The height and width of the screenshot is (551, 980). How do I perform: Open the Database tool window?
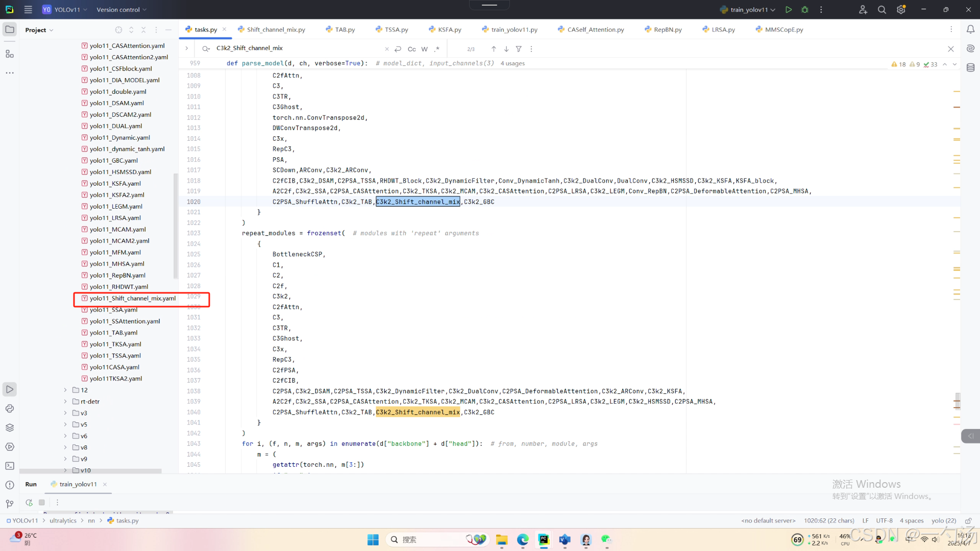[970, 67]
